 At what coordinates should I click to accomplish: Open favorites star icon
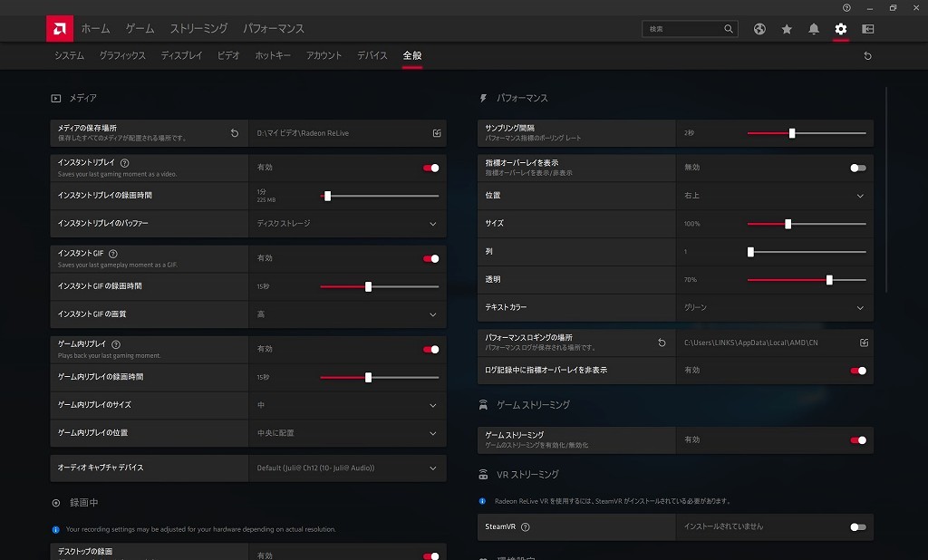pyautogui.click(x=787, y=29)
